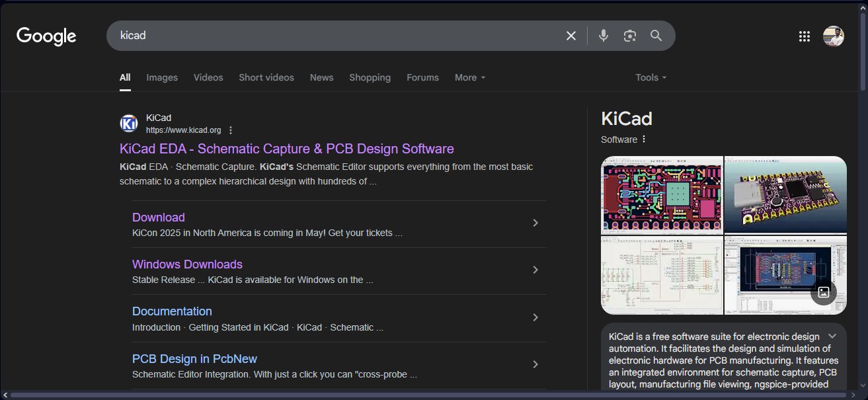
Task: Open the Shopping tab
Action: [370, 77]
